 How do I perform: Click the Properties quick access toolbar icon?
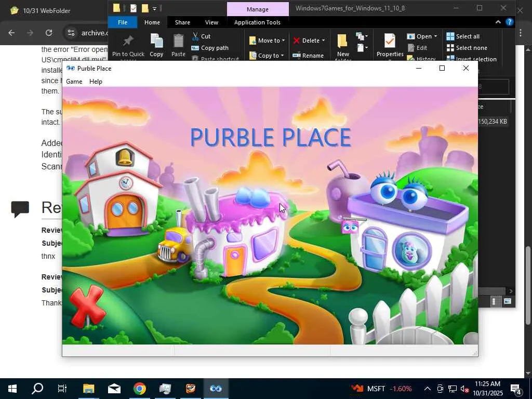pyautogui.click(x=134, y=8)
